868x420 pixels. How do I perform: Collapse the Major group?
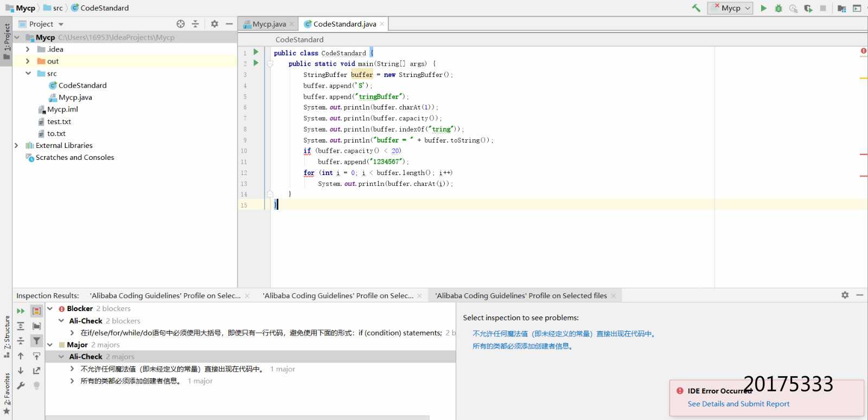point(50,345)
